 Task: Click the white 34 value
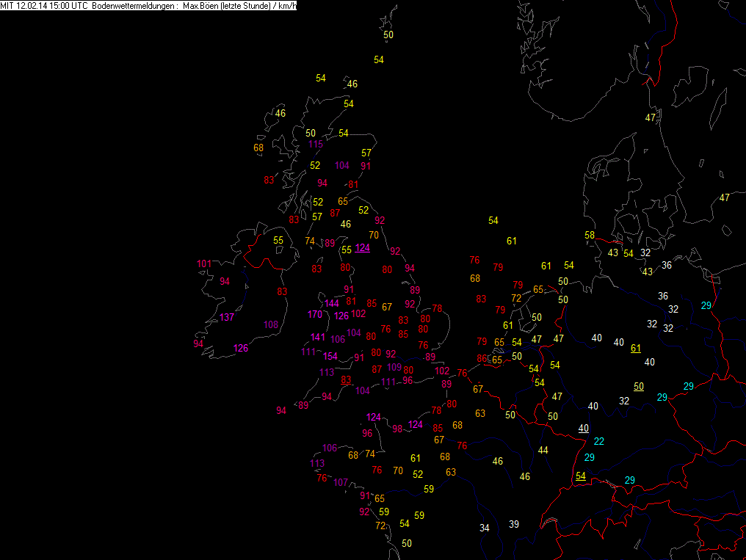(x=485, y=528)
